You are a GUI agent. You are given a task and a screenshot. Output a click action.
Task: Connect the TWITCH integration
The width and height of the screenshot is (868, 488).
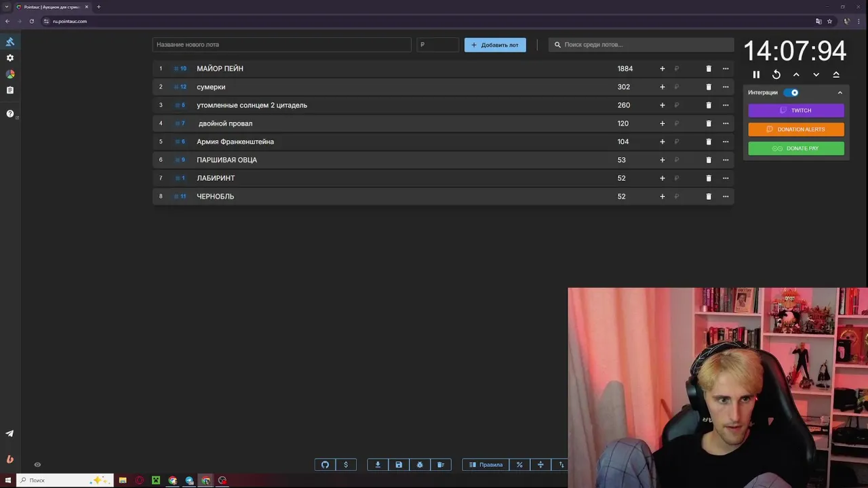pos(796,110)
